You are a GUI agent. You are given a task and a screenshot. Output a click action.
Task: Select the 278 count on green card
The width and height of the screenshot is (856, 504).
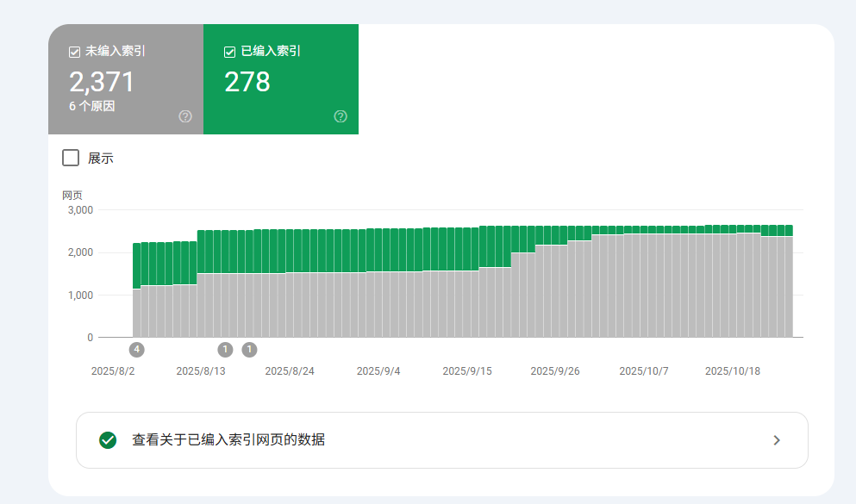pyautogui.click(x=247, y=82)
